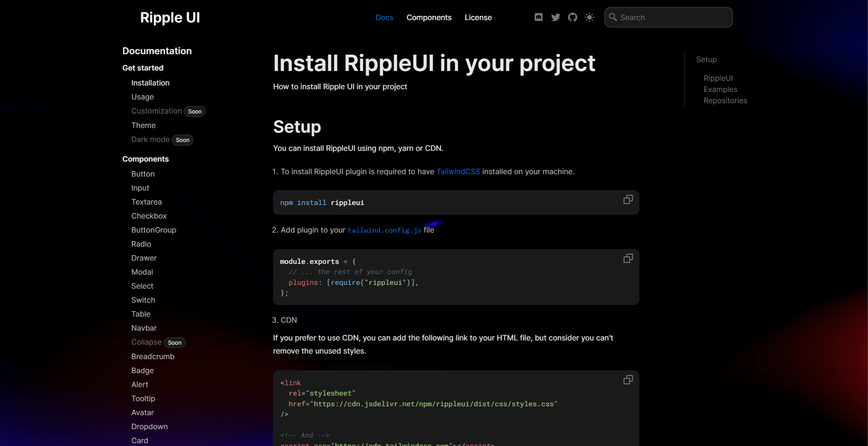
Task: Open ButtonGroup component docs
Action: (x=153, y=230)
